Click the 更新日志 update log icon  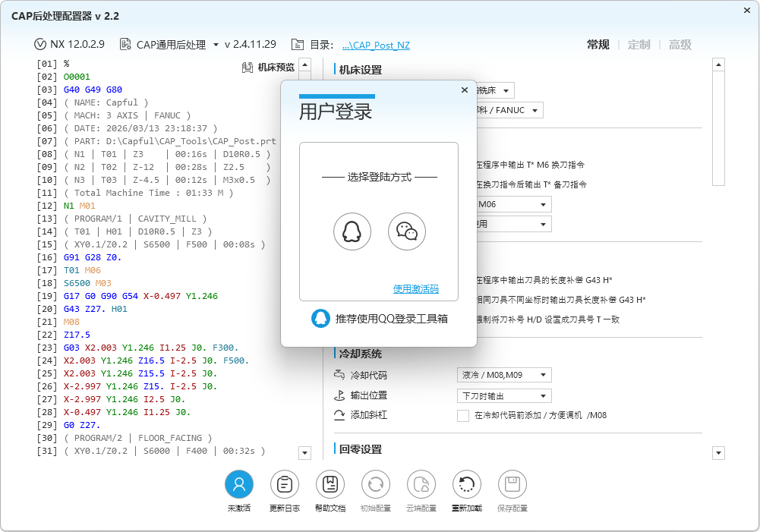tap(285, 484)
